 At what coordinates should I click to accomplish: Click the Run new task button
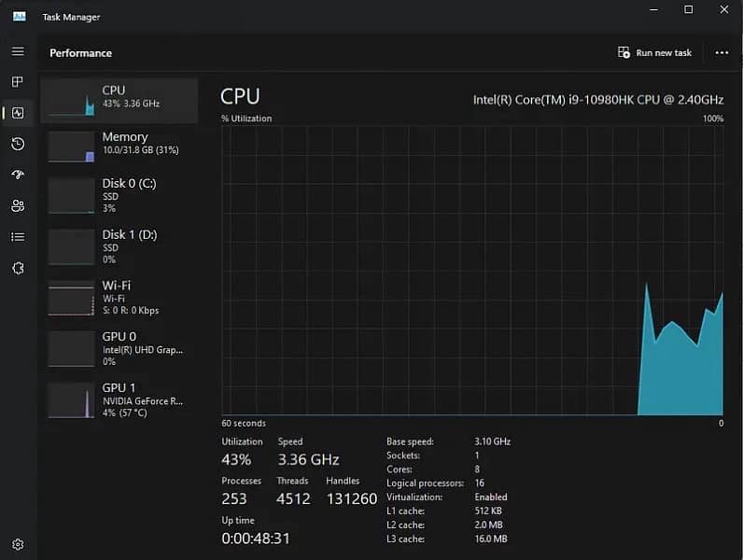(x=654, y=53)
